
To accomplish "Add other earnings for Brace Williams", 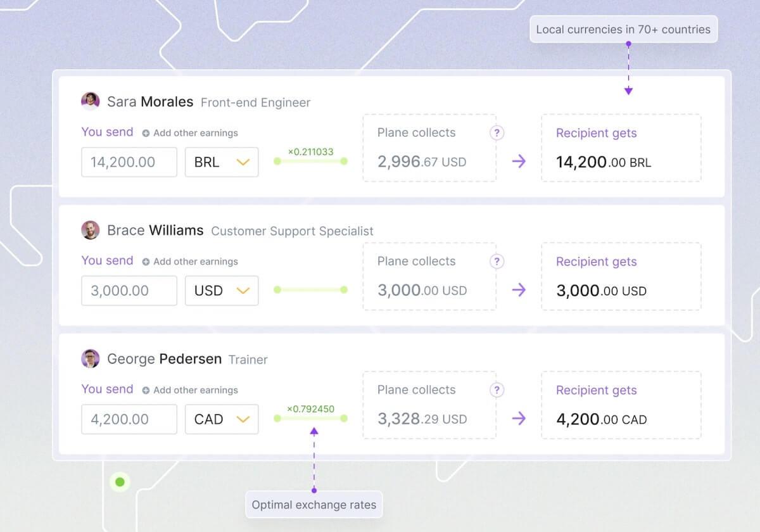I will coord(190,262).
